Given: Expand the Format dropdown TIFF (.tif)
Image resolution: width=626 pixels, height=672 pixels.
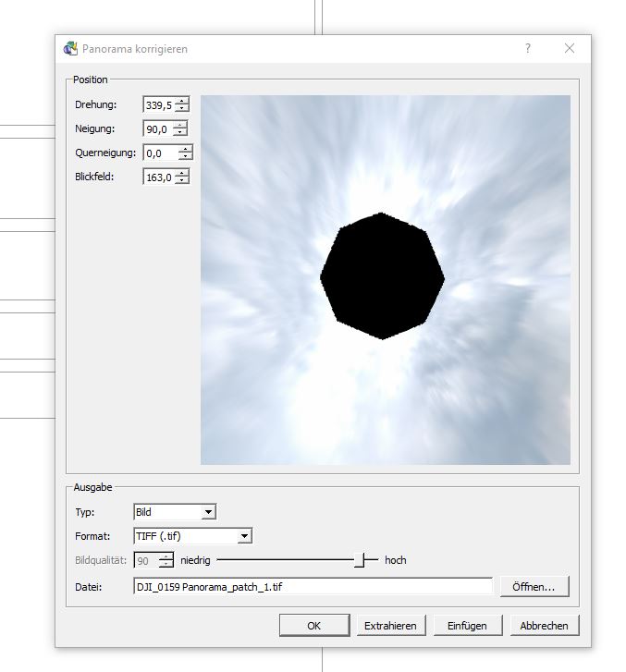Looking at the screenshot, I should point(244,536).
